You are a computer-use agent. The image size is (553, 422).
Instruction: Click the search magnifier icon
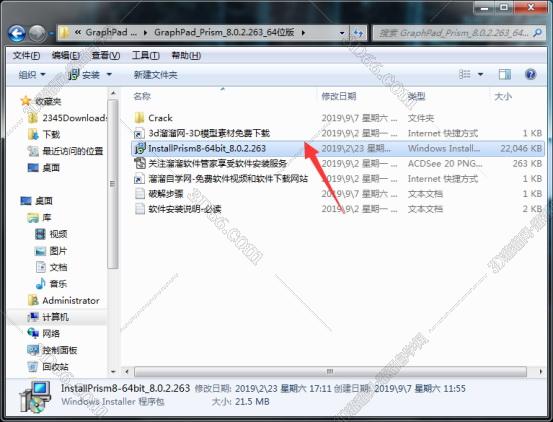[537, 33]
